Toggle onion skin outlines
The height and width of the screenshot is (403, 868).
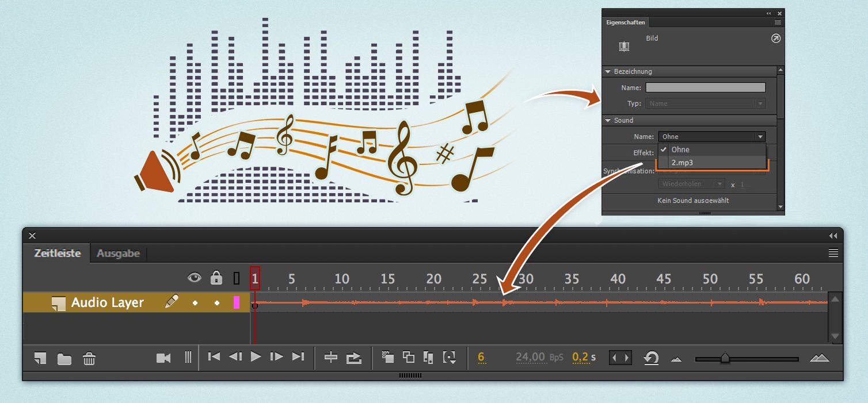409,357
